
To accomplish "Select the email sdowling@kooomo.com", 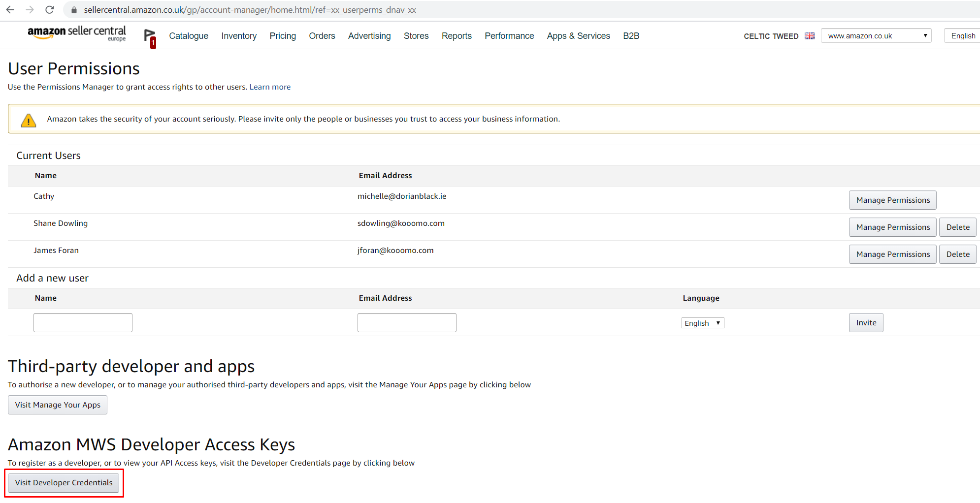I will click(x=401, y=223).
